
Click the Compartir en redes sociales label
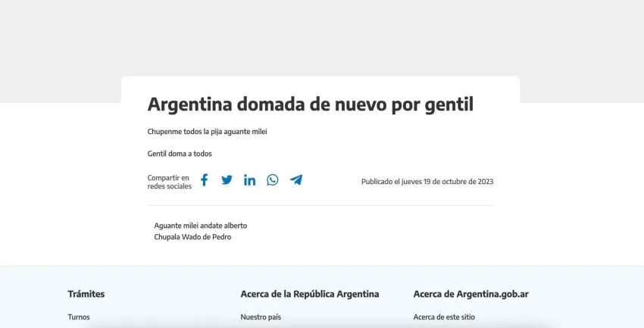(169, 182)
